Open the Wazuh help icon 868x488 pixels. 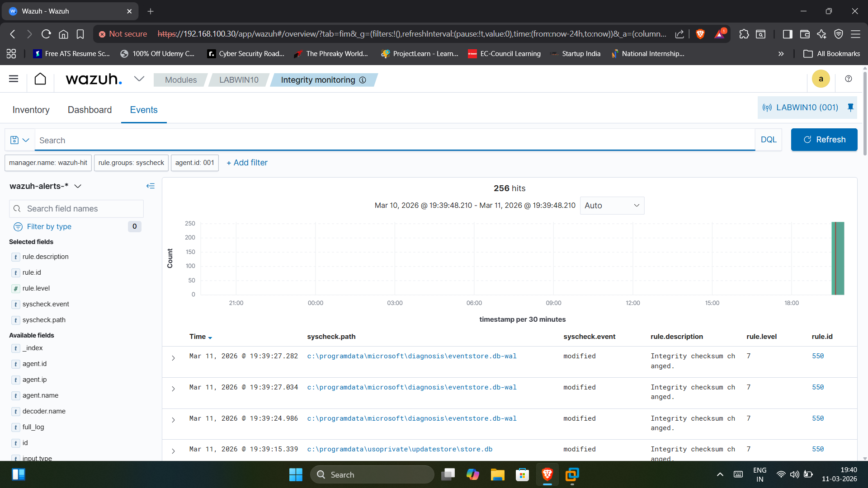tap(849, 79)
